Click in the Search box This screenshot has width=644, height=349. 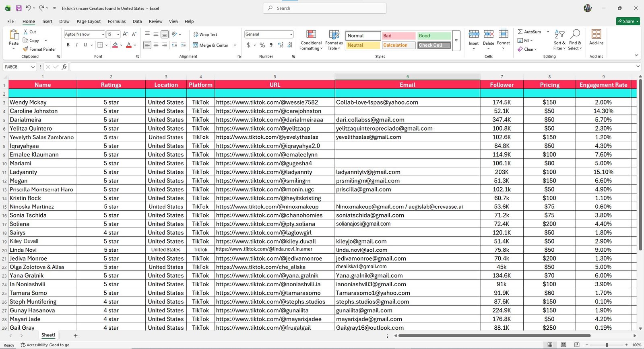click(x=324, y=8)
